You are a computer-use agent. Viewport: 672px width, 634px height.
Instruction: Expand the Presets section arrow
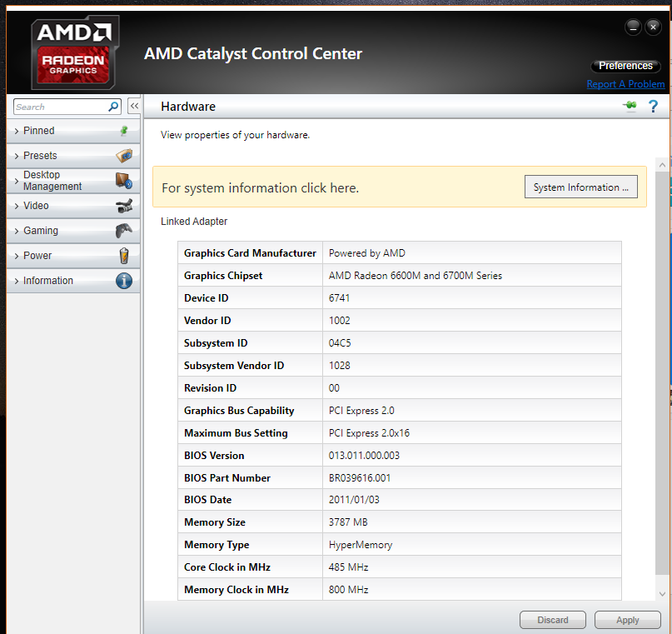(17, 156)
